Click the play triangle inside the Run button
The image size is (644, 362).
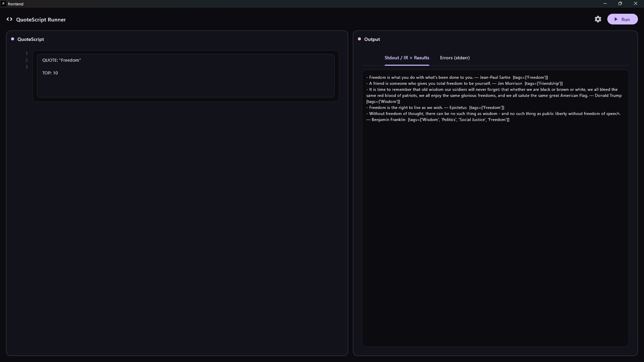pyautogui.click(x=616, y=19)
